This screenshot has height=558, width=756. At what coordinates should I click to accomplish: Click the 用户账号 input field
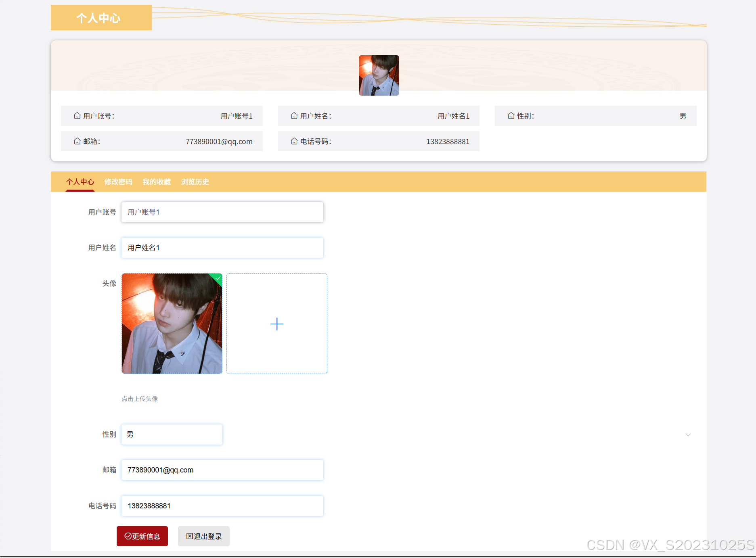point(222,212)
